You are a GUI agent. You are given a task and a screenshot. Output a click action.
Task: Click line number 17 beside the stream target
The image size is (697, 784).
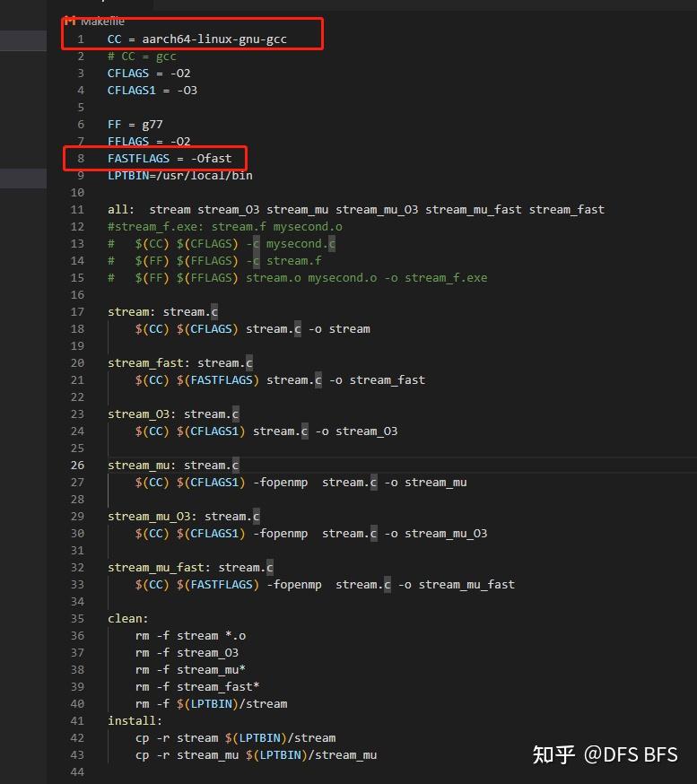pyautogui.click(x=77, y=312)
